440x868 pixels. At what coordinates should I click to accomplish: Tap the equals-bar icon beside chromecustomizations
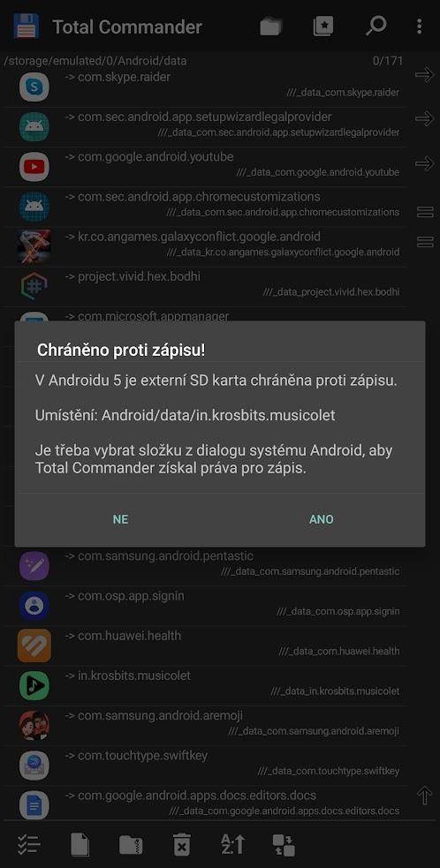point(425,211)
